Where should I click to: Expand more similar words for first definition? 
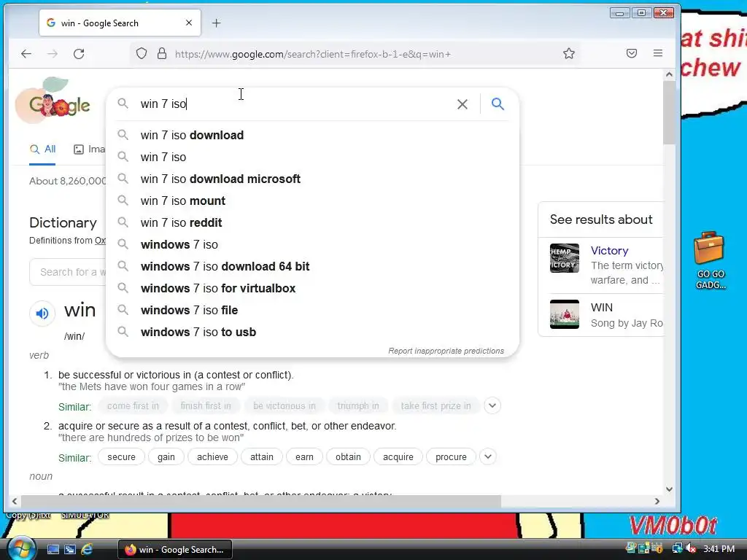pyautogui.click(x=492, y=405)
